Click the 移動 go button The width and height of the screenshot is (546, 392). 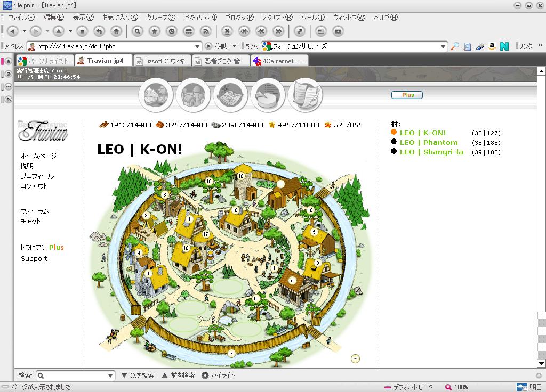[x=218, y=46]
